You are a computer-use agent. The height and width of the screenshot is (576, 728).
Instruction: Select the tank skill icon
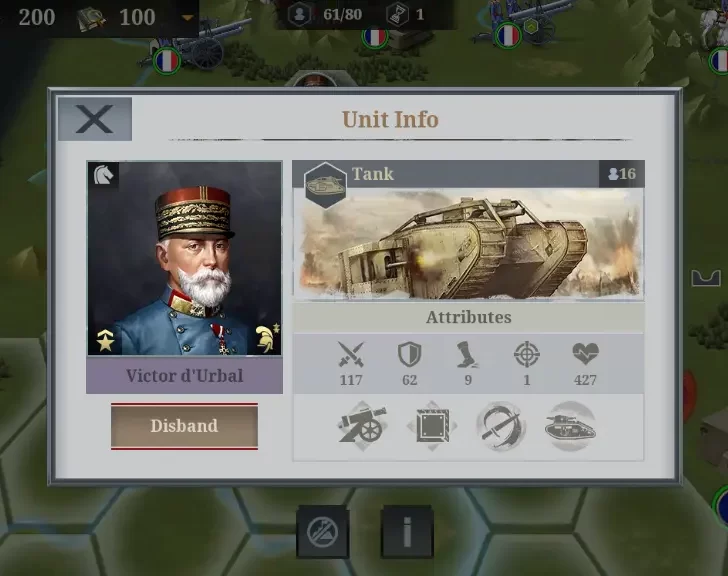[570, 426]
